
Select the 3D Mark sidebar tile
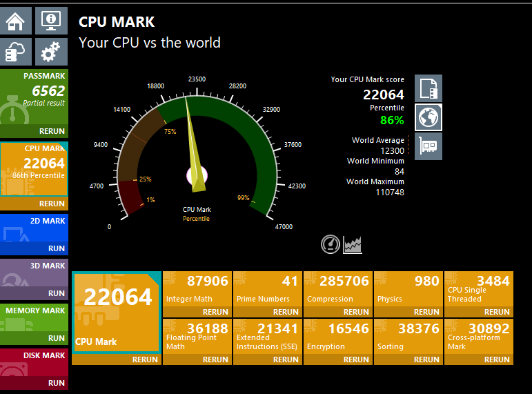pos(34,273)
